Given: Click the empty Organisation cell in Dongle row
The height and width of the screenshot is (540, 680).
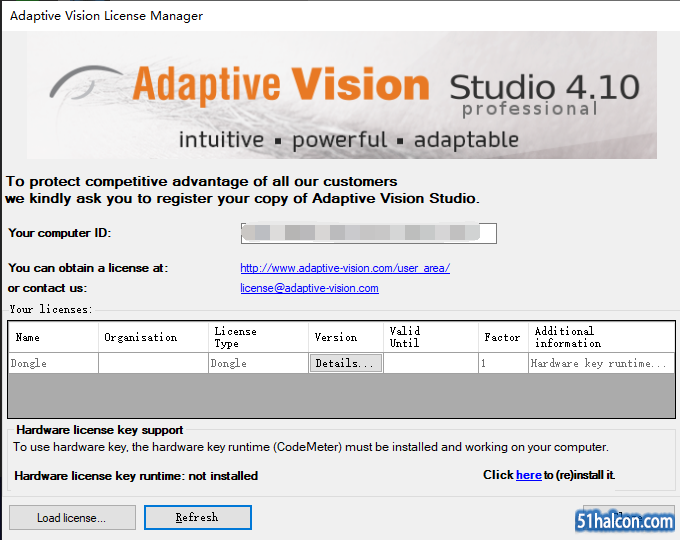Looking at the screenshot, I should (153, 363).
